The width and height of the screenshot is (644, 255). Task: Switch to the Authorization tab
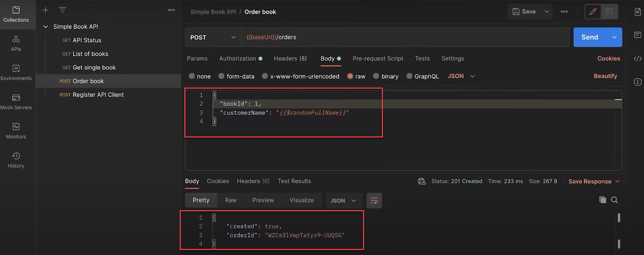point(241,59)
